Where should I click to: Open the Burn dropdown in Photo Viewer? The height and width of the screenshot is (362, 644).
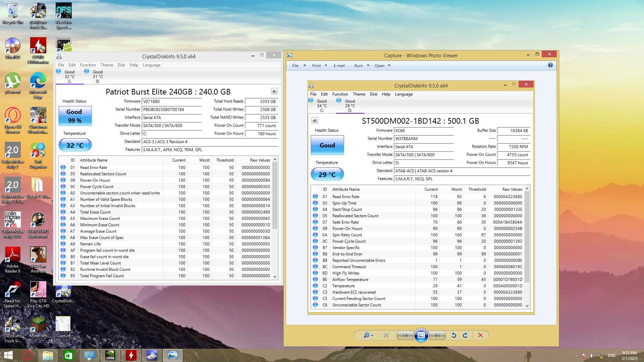(x=362, y=66)
